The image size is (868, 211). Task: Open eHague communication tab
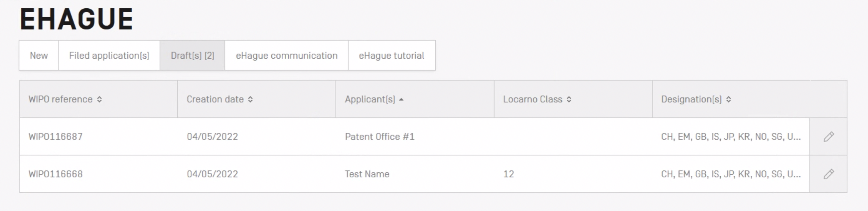tap(286, 56)
